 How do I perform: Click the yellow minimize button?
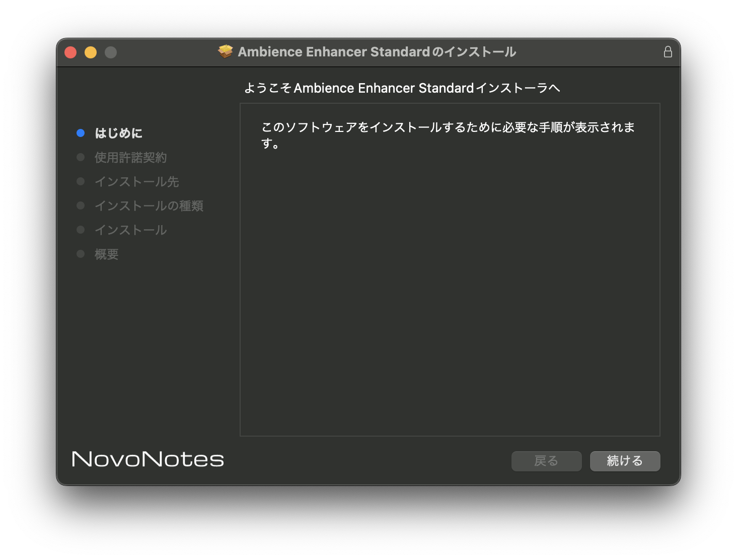pyautogui.click(x=91, y=52)
